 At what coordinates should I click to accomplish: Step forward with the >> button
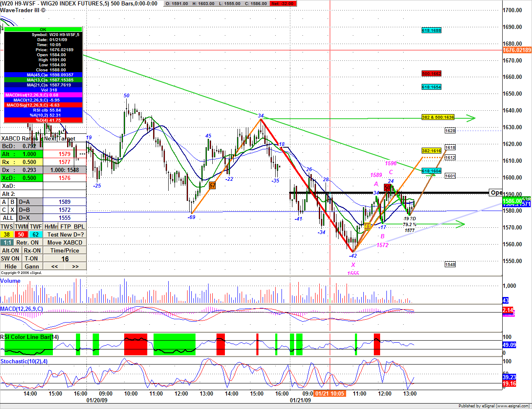[76, 266]
